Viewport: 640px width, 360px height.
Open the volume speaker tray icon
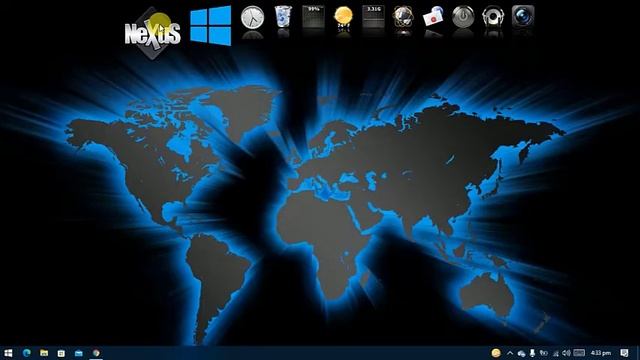pos(566,353)
